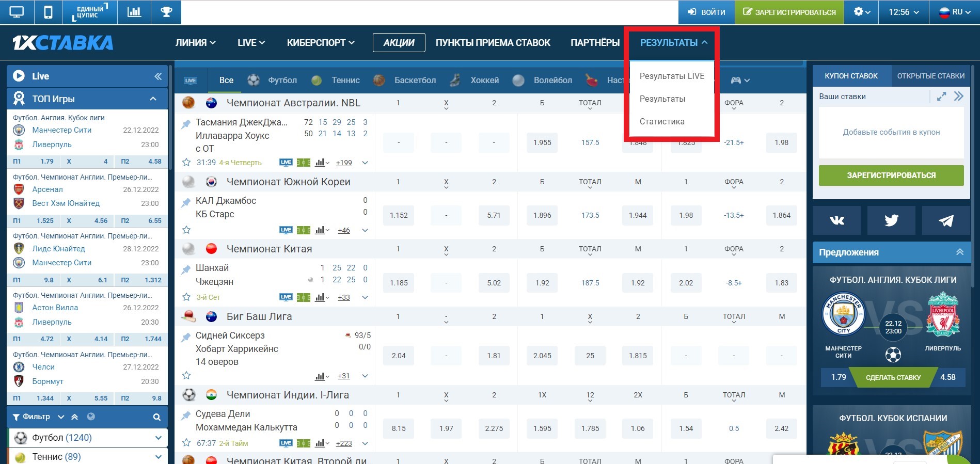Open statistics chart icon for Шанхай match
The width and height of the screenshot is (980, 464).
pos(322,297)
